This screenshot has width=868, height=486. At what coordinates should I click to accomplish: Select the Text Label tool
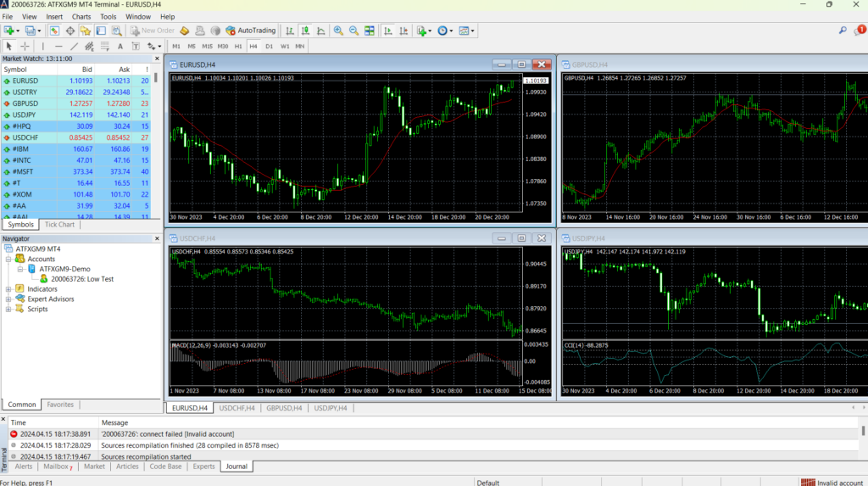coord(136,47)
